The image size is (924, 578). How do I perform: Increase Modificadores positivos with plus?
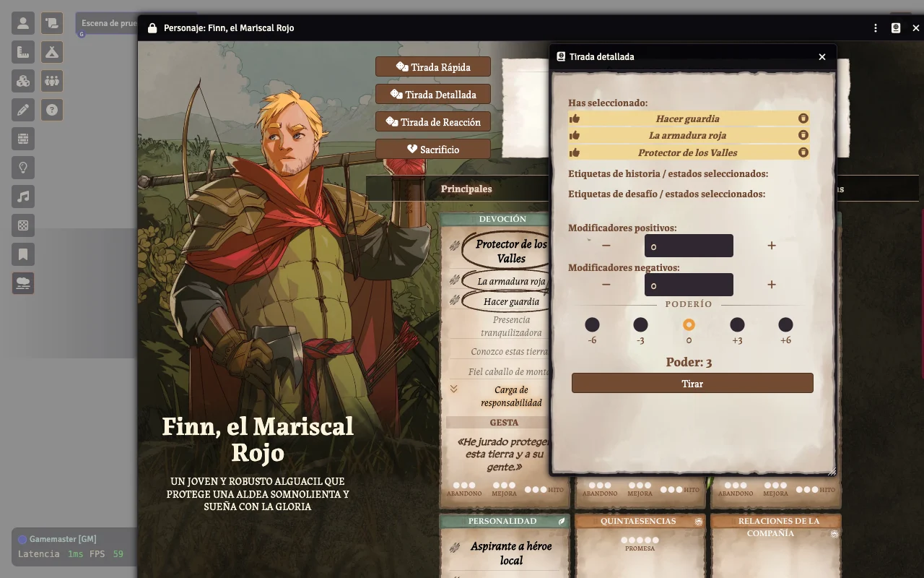point(772,246)
